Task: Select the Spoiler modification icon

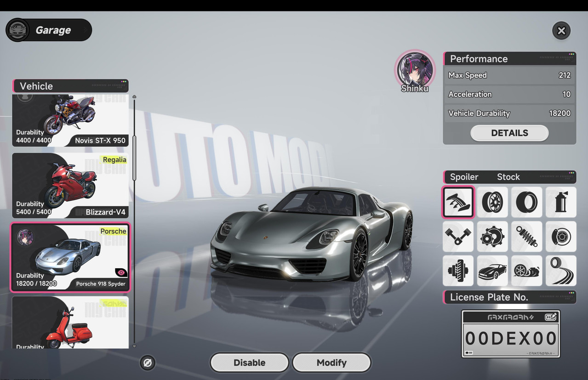Action: tap(458, 202)
